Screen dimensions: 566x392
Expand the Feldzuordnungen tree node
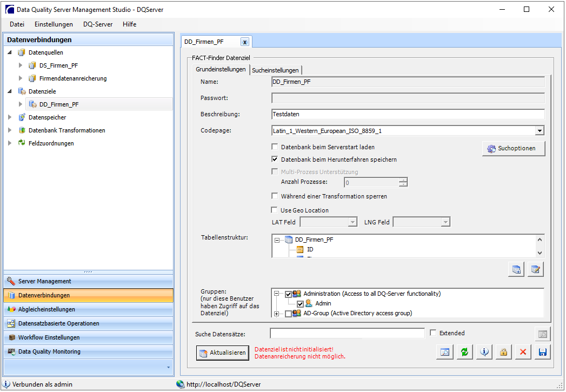(x=10, y=143)
